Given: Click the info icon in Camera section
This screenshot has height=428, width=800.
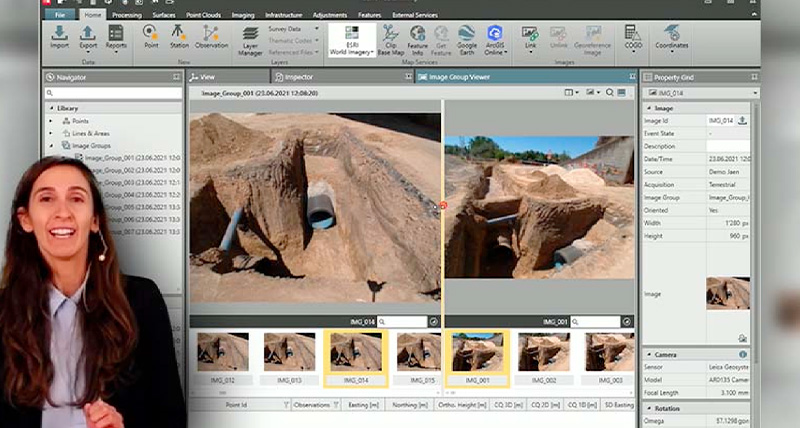Looking at the screenshot, I should click(x=742, y=354).
